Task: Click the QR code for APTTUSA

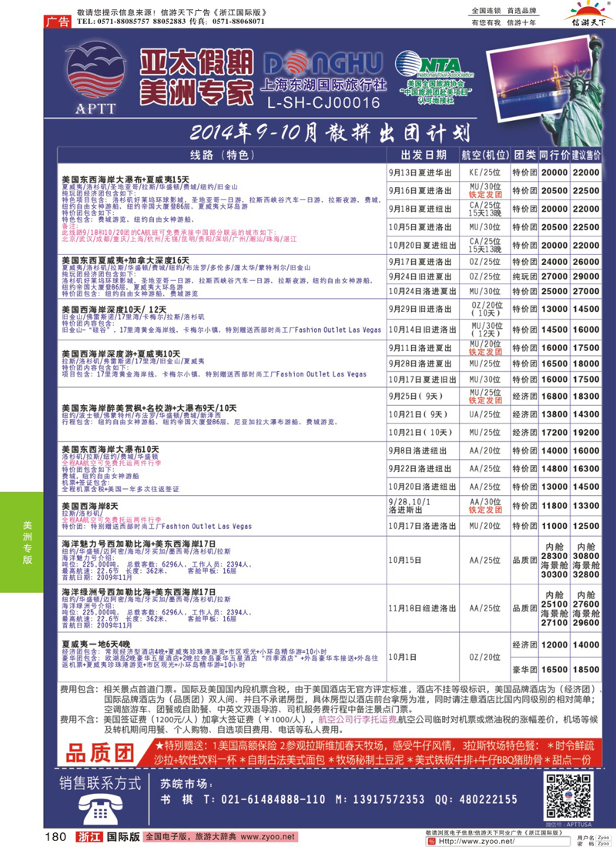Action: [x=568, y=796]
